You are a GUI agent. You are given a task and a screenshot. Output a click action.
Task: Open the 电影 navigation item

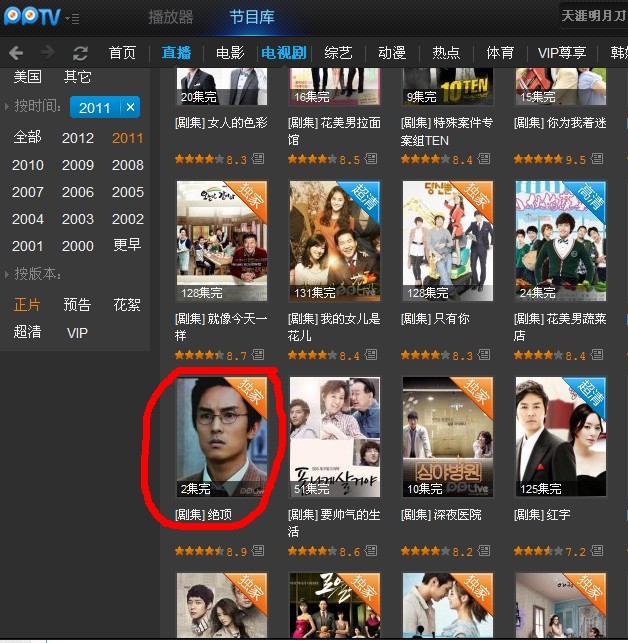tap(230, 53)
